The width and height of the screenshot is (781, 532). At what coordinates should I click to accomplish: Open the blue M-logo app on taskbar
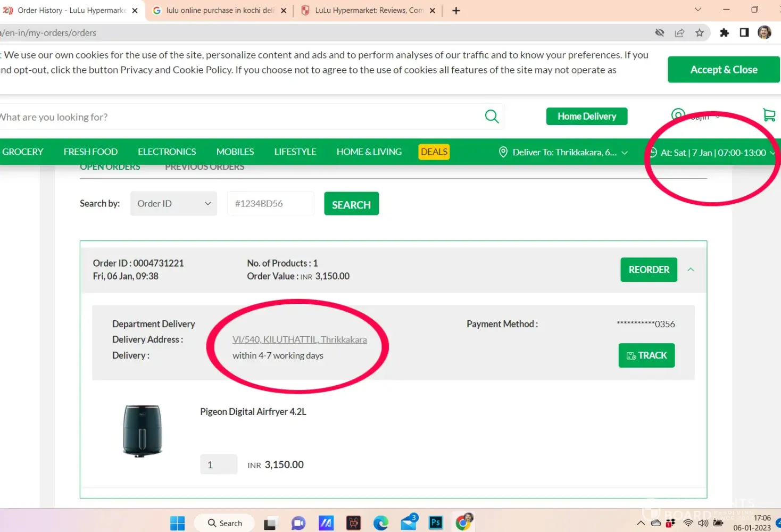[x=326, y=523]
